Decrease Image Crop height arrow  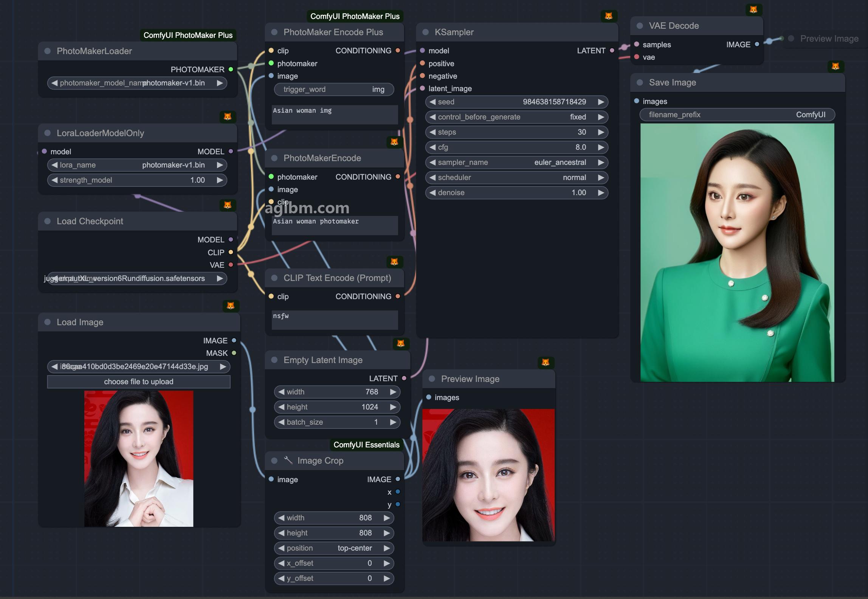pos(281,533)
